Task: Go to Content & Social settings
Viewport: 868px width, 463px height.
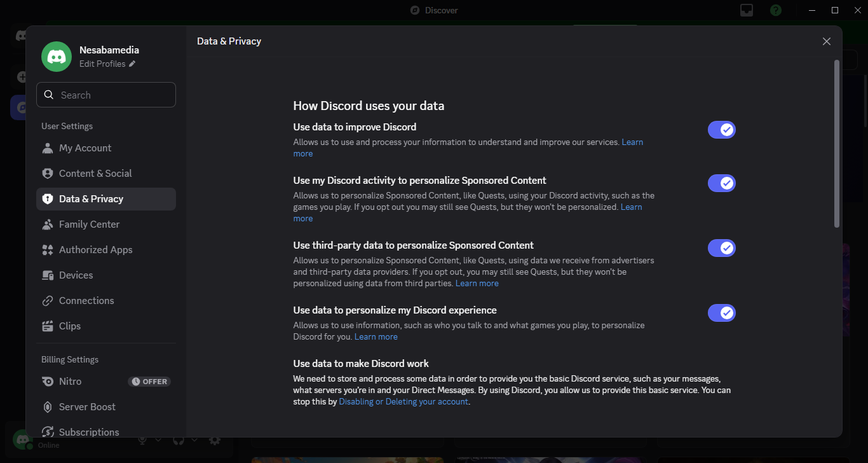Action: (x=95, y=174)
